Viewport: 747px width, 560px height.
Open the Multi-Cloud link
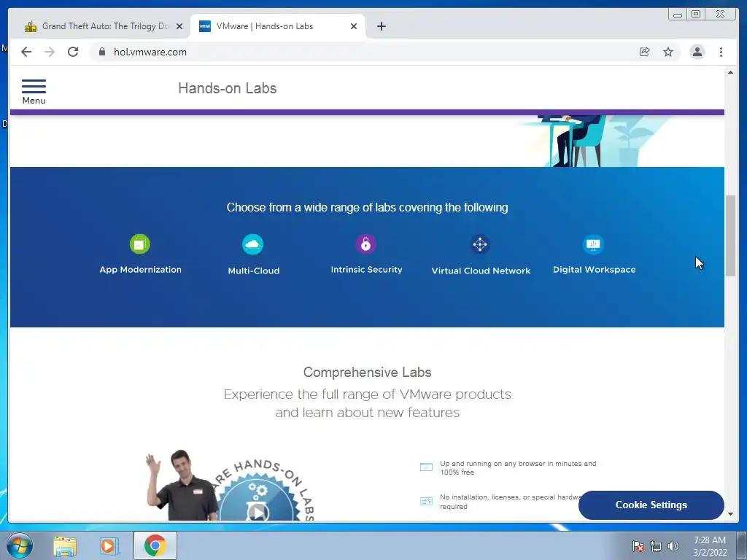click(253, 271)
